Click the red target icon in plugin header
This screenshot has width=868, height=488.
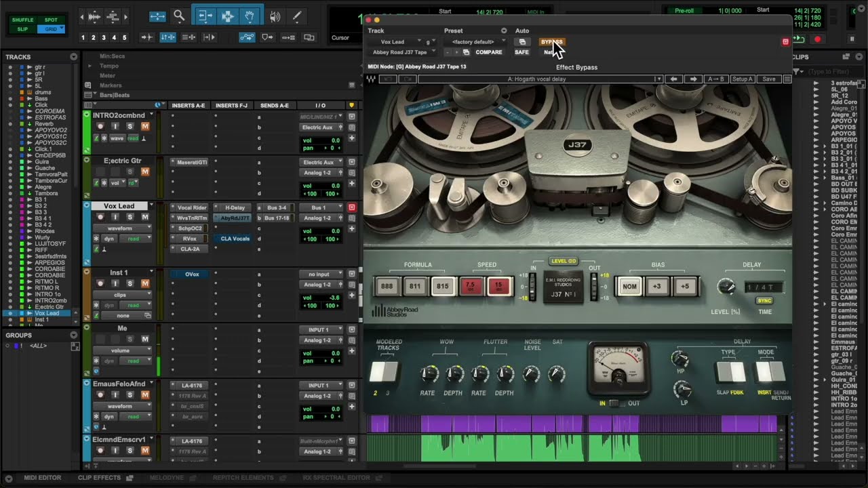click(785, 42)
